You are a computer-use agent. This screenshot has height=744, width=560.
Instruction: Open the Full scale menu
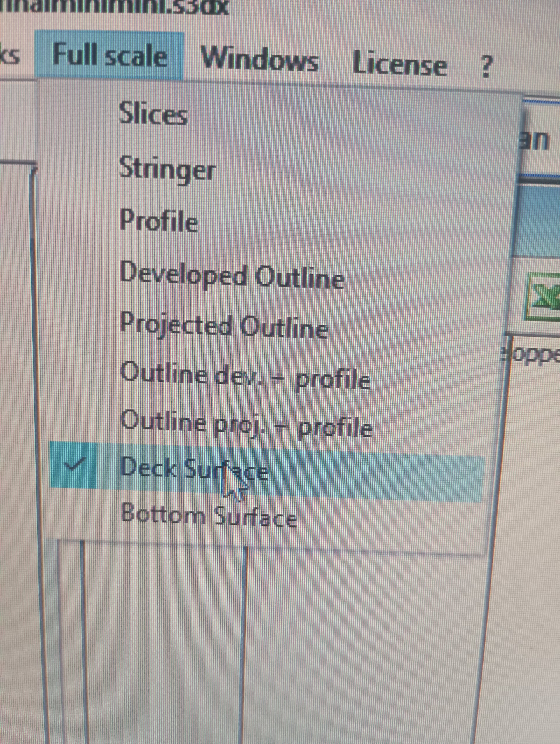click(109, 55)
